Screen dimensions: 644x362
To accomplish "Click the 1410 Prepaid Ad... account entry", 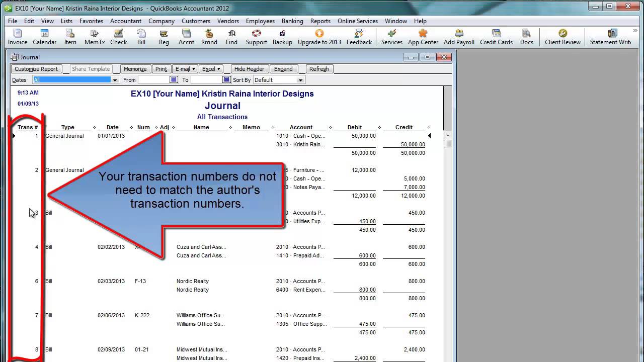I will point(300,255).
